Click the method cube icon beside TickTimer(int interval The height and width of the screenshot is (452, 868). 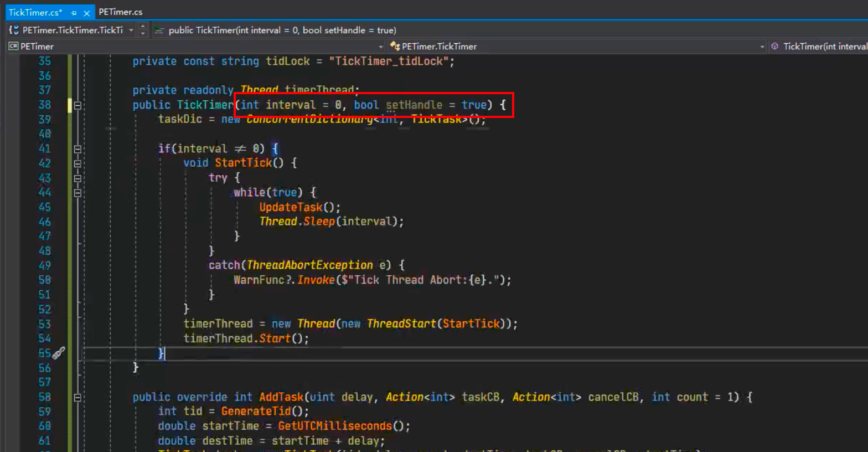tap(775, 47)
